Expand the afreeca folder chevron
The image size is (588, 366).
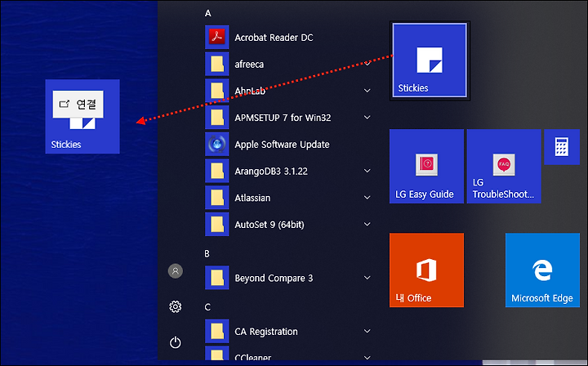(x=367, y=64)
